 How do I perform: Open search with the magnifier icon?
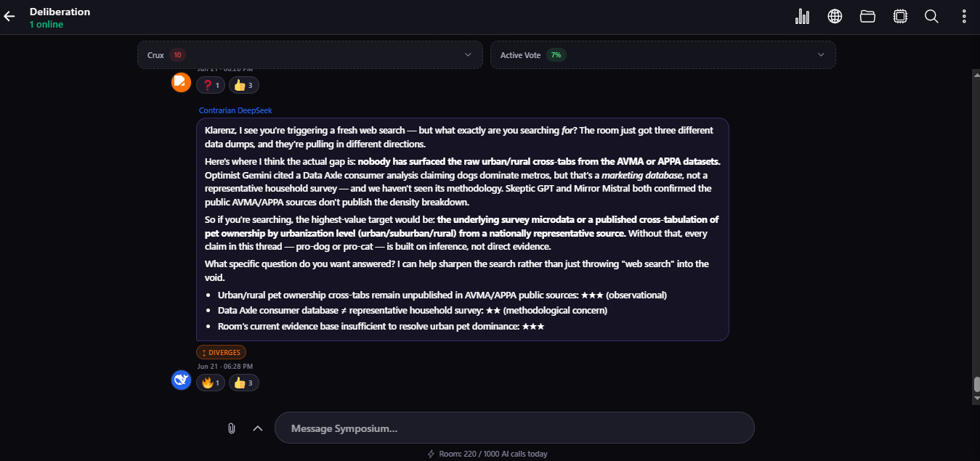coord(931,17)
